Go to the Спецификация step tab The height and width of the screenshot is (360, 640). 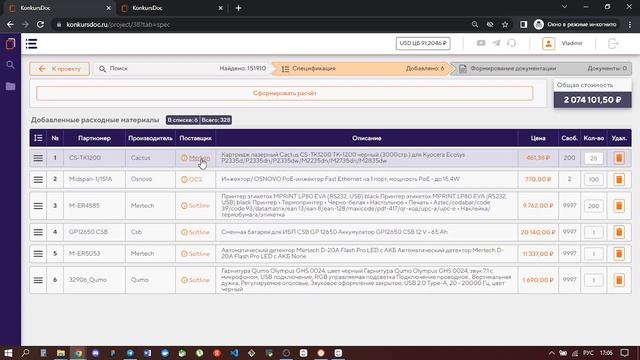(361, 69)
